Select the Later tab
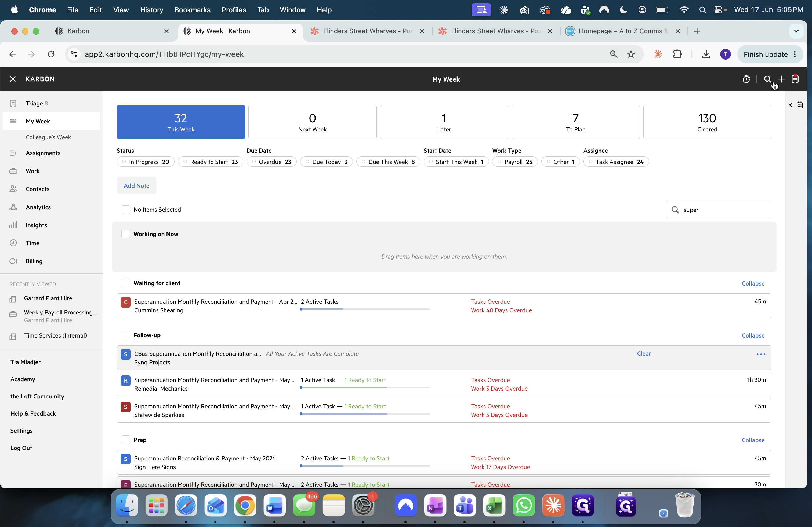Image resolution: width=812 pixels, height=527 pixels. [x=444, y=122]
